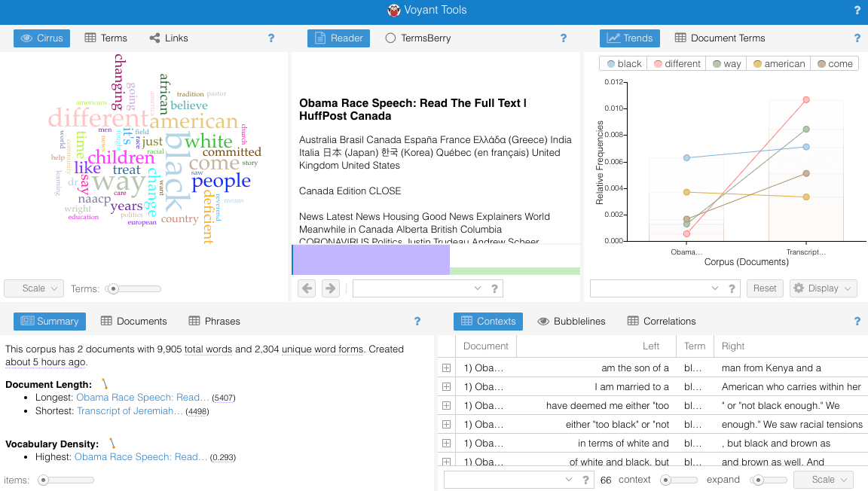This screenshot has height=491, width=868.
Task: Click the purple document bar in Reader
Action: tap(371, 260)
